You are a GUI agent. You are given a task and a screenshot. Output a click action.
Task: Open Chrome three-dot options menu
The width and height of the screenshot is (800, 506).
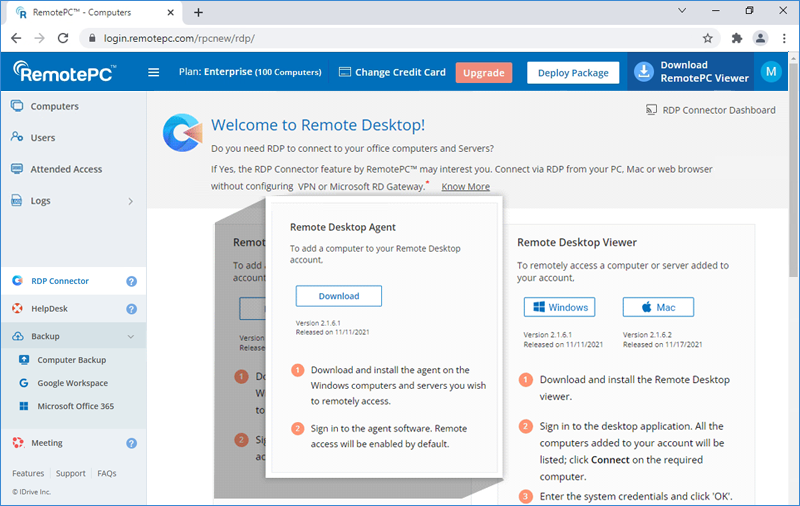pos(784,38)
